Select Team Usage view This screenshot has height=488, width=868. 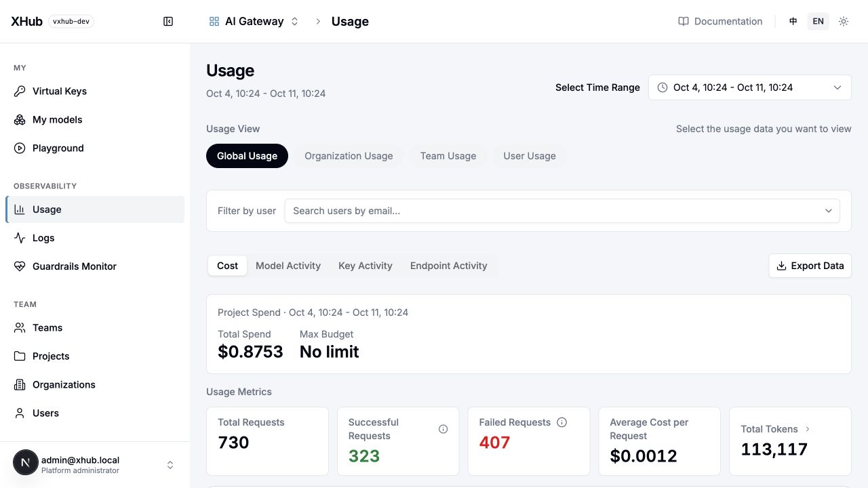[x=448, y=156]
